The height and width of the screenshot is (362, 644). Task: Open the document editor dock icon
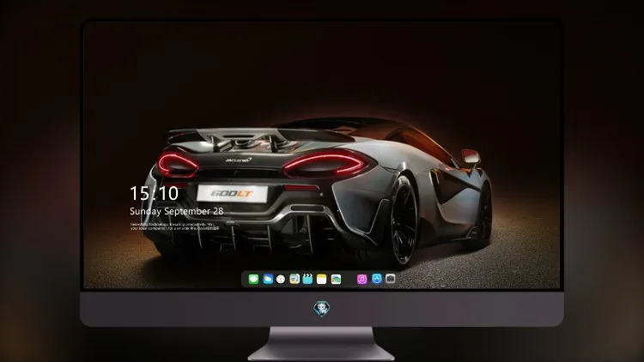pyautogui.click(x=295, y=279)
